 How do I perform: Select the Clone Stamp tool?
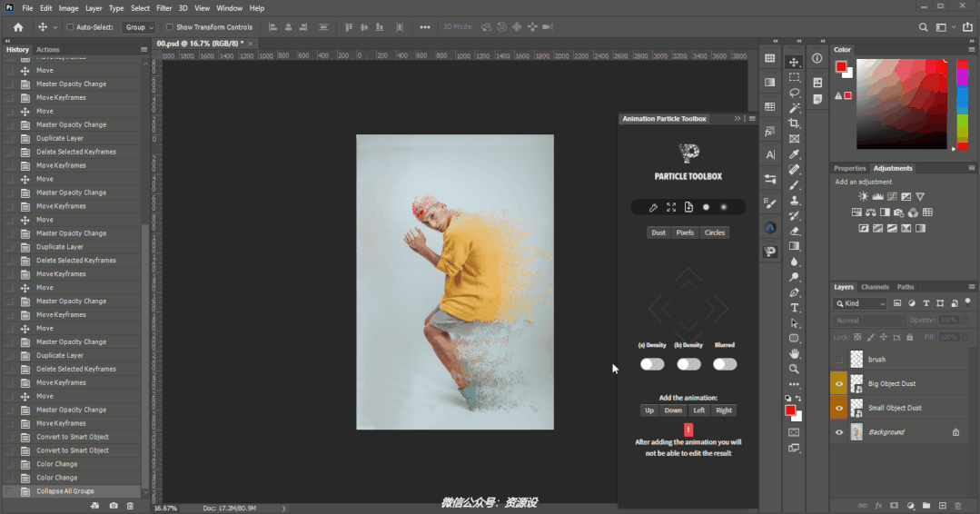tap(794, 201)
